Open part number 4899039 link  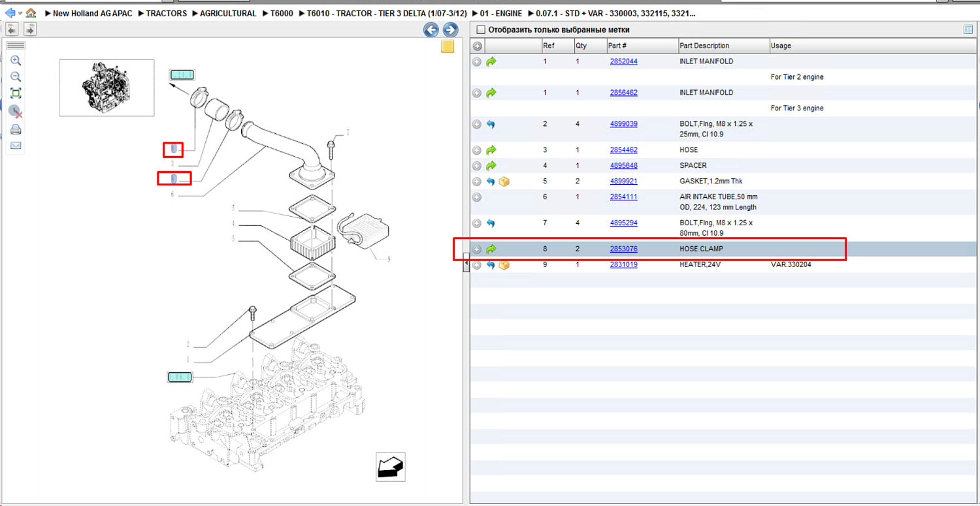pyautogui.click(x=624, y=124)
